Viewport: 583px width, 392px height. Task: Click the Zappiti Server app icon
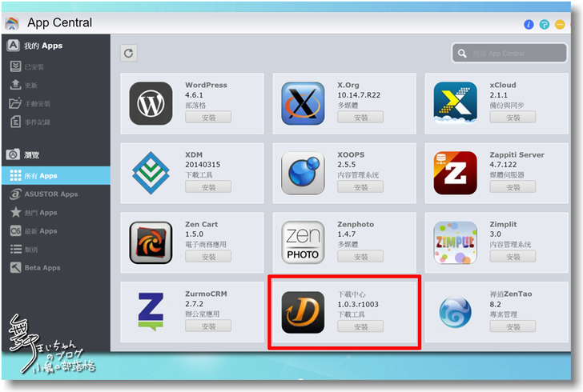coord(456,173)
